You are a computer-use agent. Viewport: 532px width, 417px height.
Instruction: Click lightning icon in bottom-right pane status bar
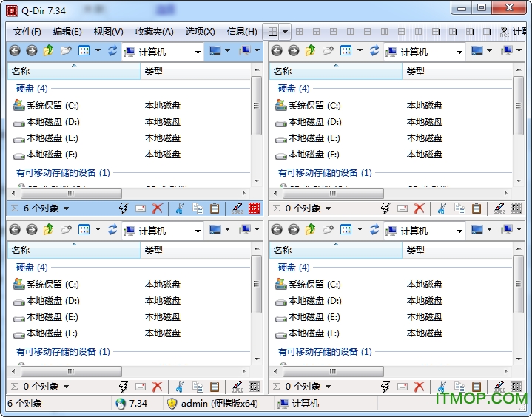(385, 387)
